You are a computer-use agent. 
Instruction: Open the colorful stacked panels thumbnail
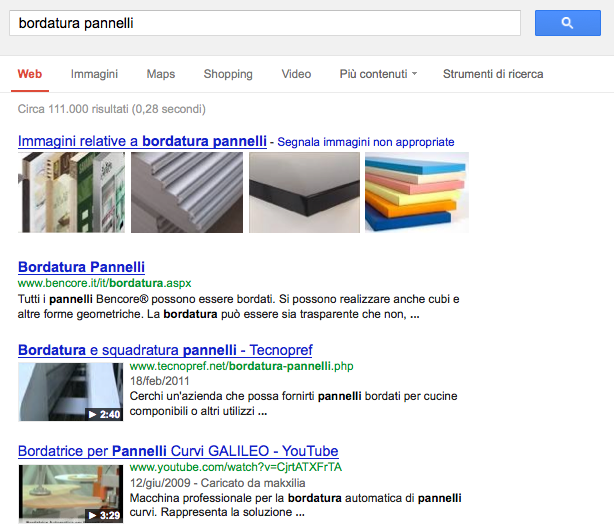pos(417,192)
